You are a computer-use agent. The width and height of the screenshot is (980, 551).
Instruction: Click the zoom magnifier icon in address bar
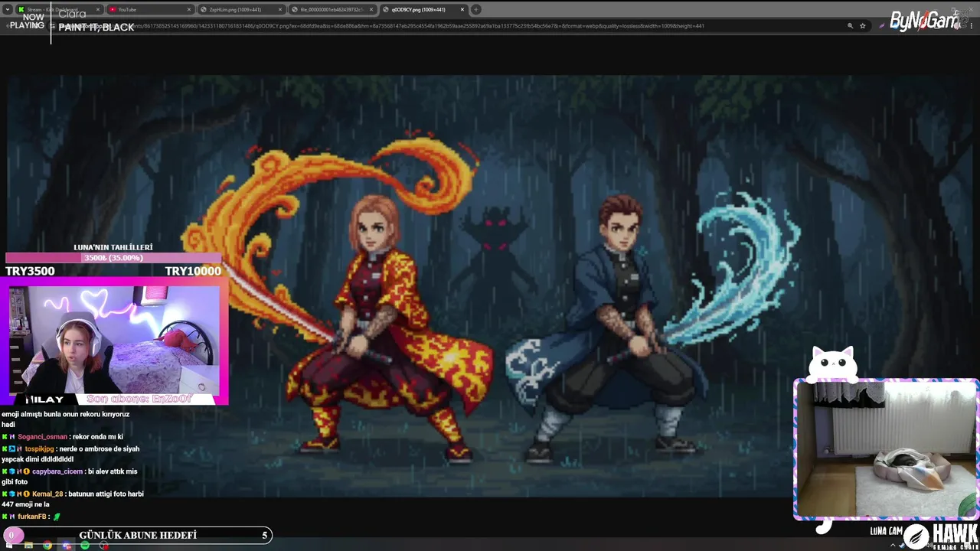[x=850, y=26]
